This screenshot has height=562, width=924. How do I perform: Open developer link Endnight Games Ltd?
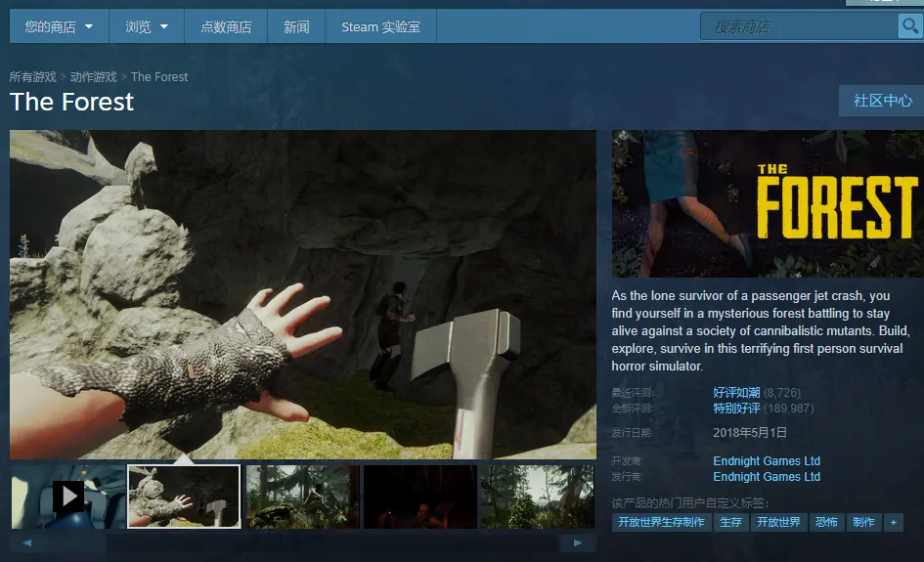click(767, 460)
